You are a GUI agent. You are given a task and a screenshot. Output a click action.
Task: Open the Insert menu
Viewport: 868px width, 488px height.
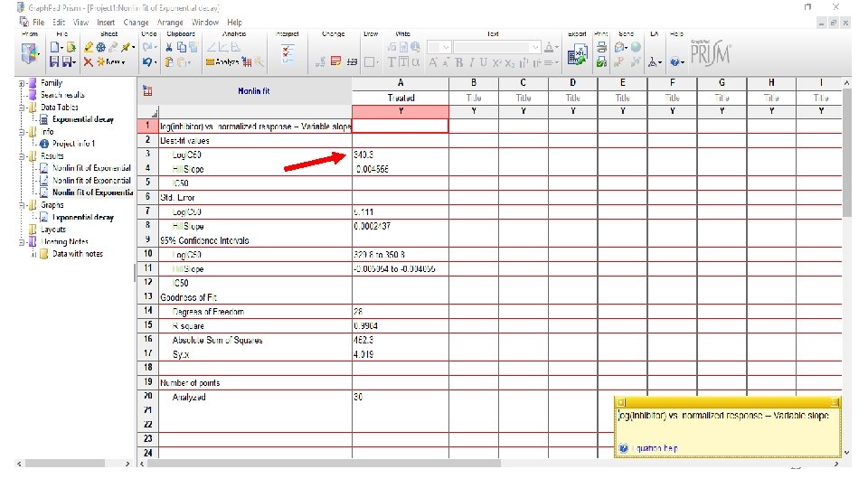point(106,22)
